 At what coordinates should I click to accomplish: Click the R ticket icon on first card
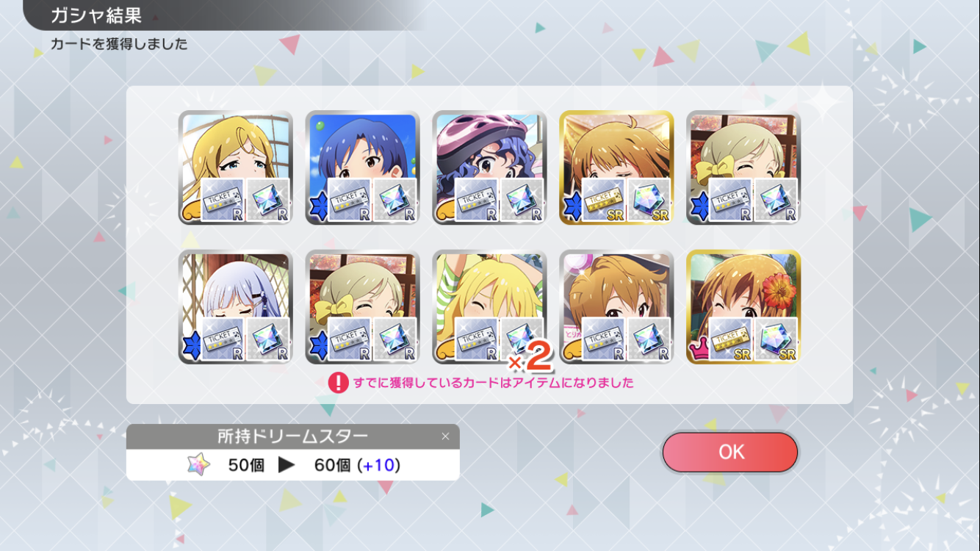[223, 200]
